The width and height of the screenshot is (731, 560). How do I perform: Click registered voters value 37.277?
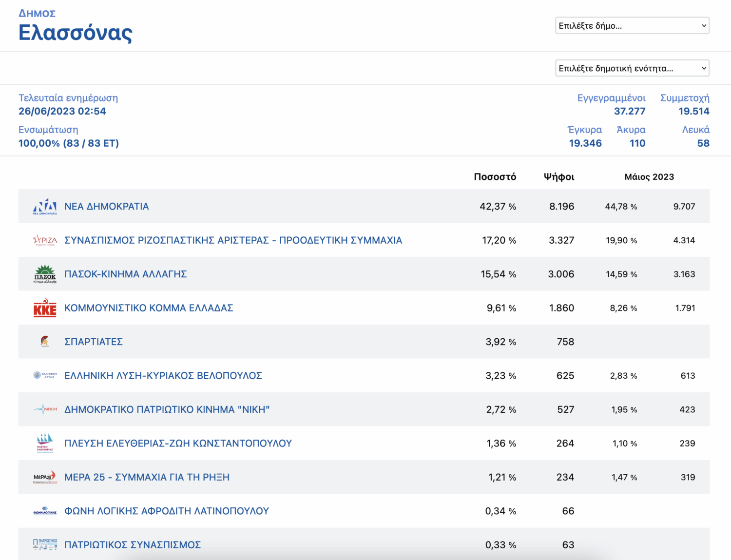(630, 111)
